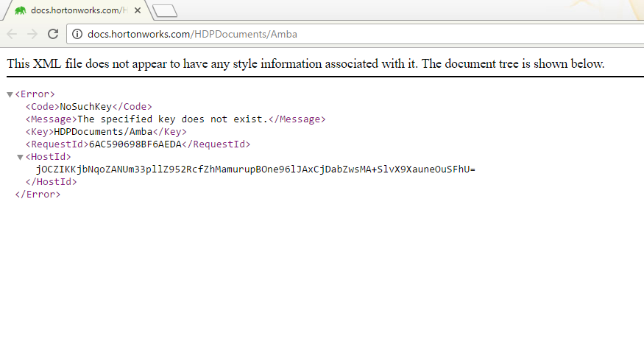Click the 'This XML file does not appear' notice
The height and width of the screenshot is (339, 644).
[x=305, y=64]
